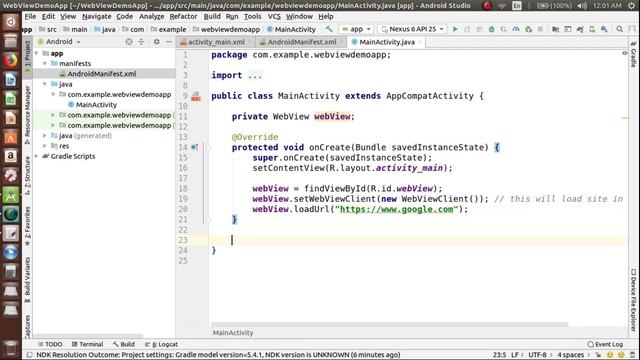Click LF line separator in status bar
The image size is (640, 360).
pyautogui.click(x=515, y=355)
